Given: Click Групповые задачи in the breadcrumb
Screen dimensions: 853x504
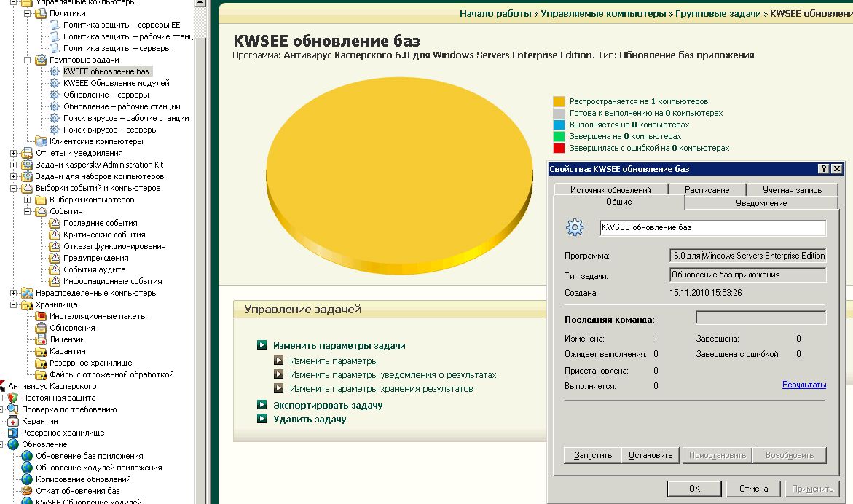Looking at the screenshot, I should coord(718,14).
